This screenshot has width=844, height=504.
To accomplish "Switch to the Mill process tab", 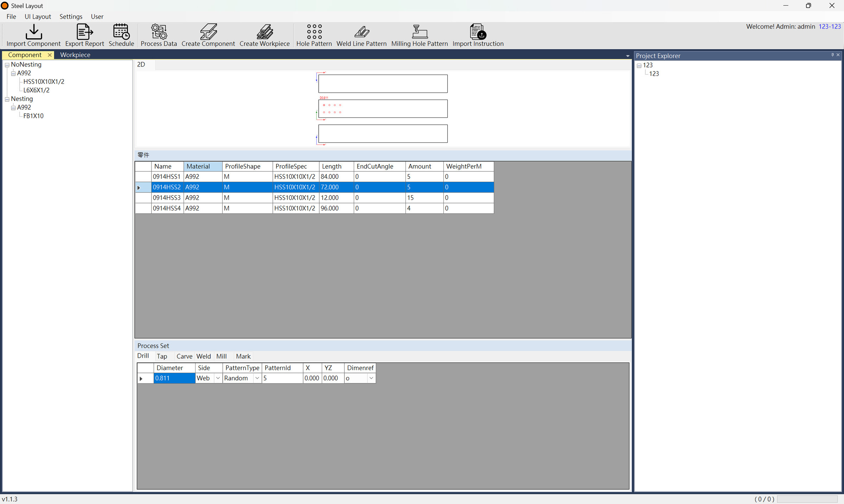I will 222,356.
